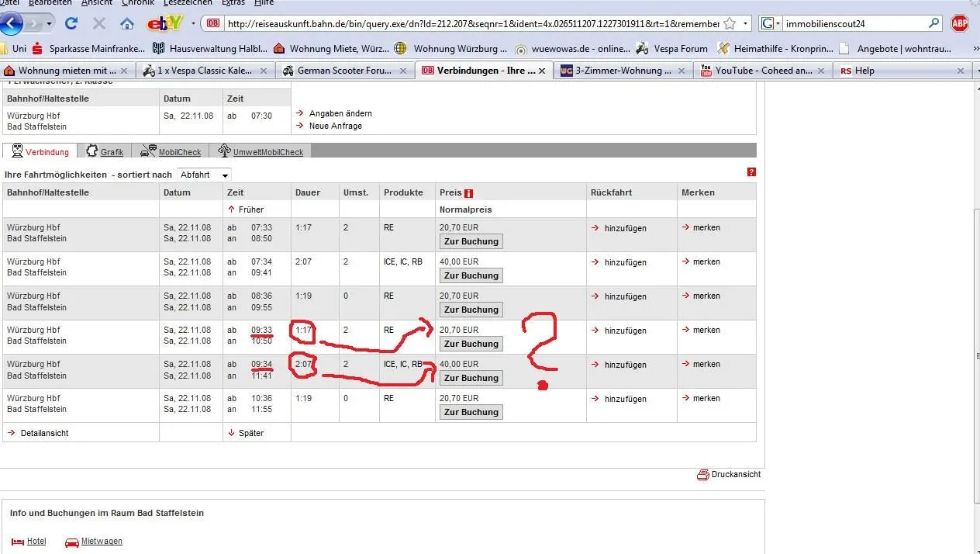980x554 pixels.
Task: Click the browser reload button
Action: [71, 23]
